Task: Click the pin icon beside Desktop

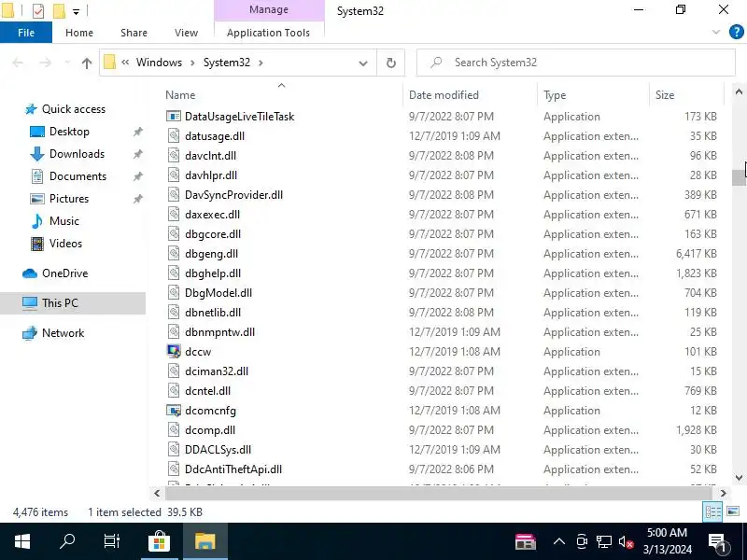Action: (137, 132)
